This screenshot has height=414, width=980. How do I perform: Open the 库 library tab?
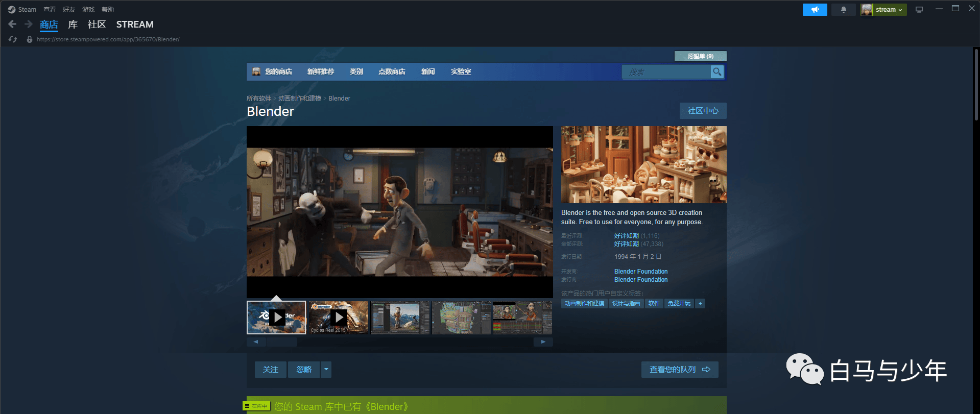73,25
